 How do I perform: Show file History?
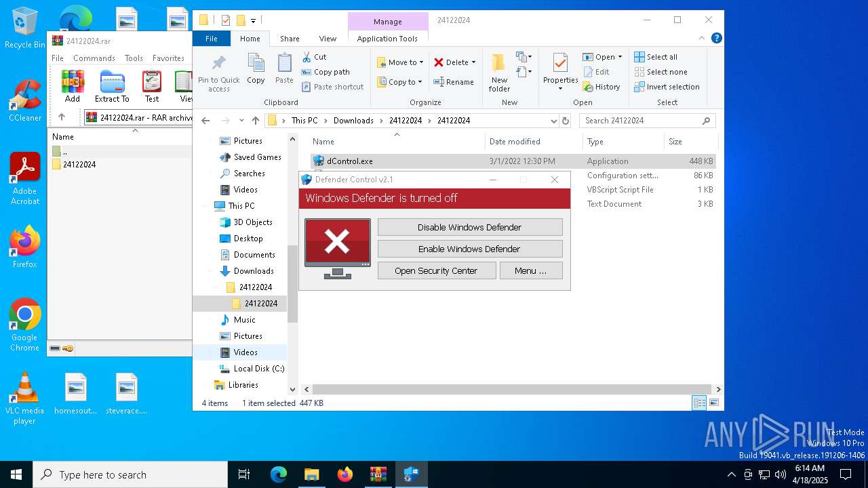(601, 87)
